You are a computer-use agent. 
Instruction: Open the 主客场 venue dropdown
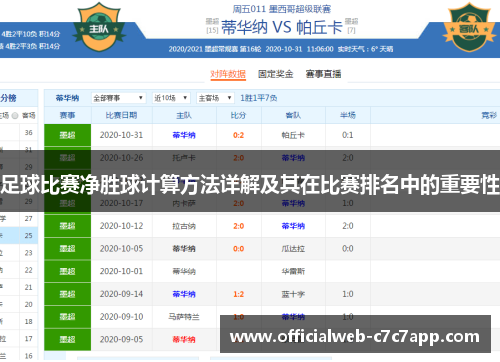tap(215, 98)
